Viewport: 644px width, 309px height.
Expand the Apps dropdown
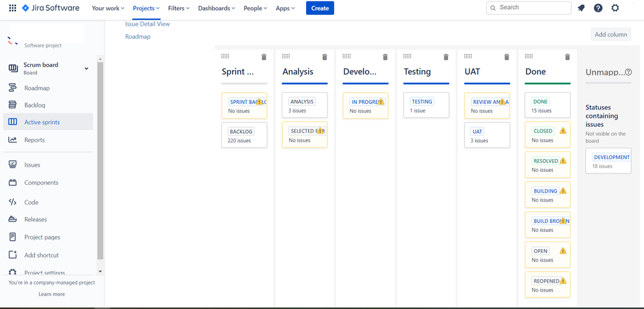285,8
